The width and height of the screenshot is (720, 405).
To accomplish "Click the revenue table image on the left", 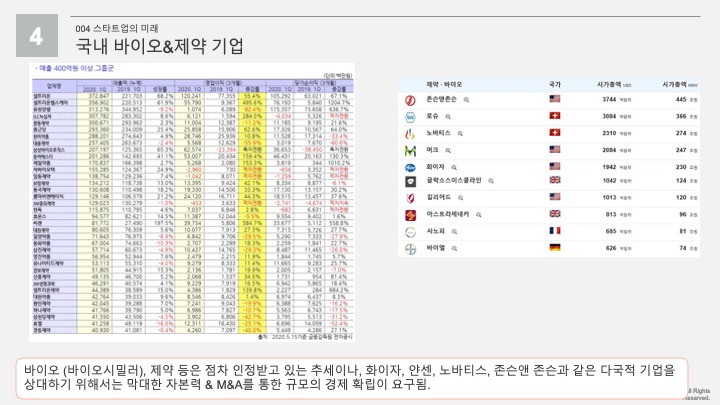I will (192, 202).
